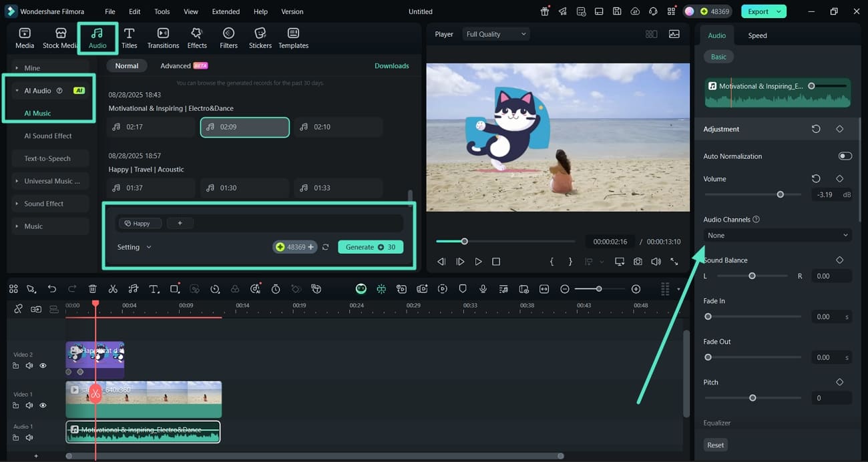
Task: Expand the Setting dropdown
Action: [x=134, y=247]
